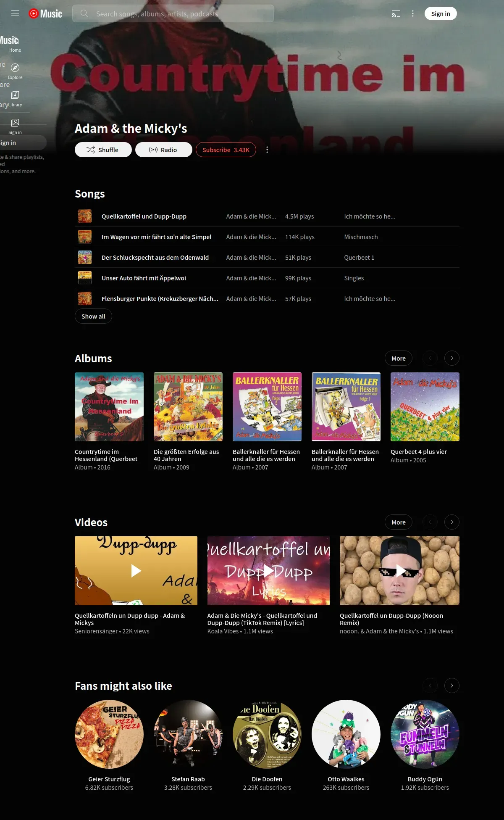This screenshot has width=504, height=820.
Task: Click Otto Waalkes artist name
Action: 346,779
